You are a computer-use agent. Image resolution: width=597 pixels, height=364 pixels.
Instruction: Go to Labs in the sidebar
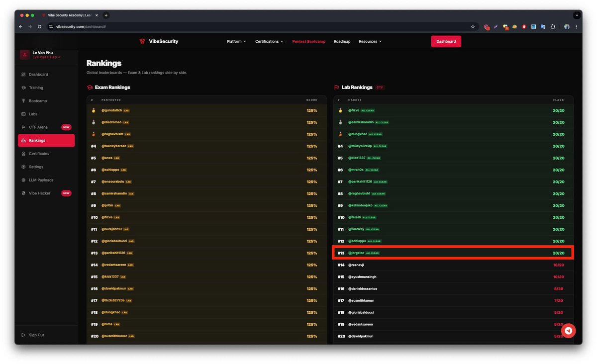click(46, 114)
